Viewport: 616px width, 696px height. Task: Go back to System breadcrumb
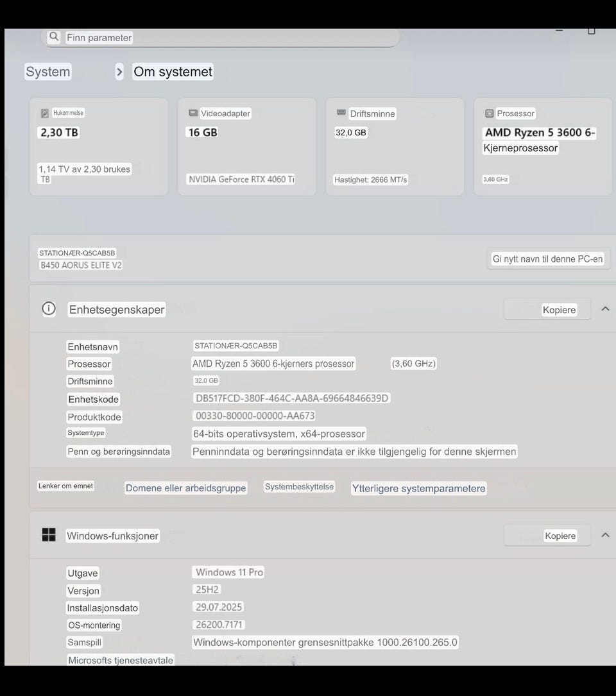[48, 71]
